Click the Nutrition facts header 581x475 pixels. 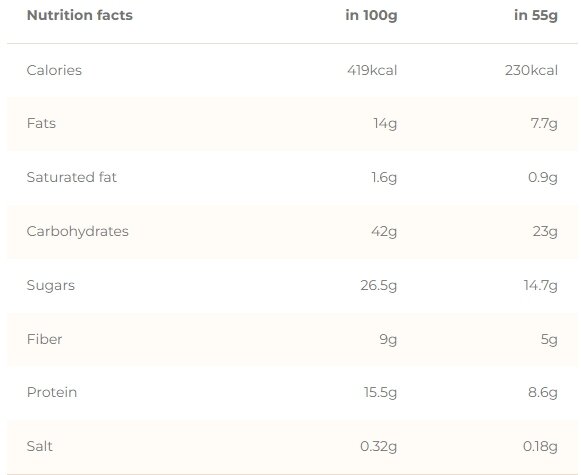(x=80, y=15)
